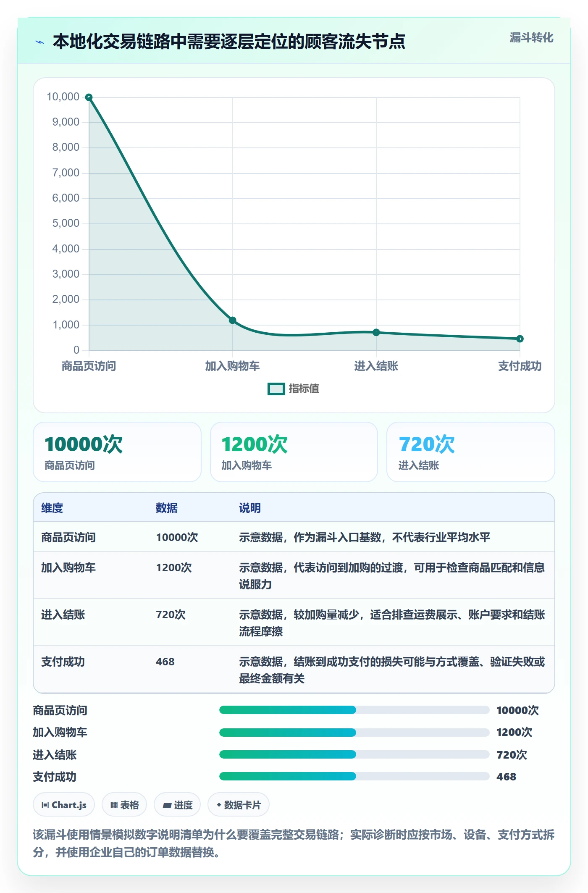
Task: Click the 商品页访问 x-axis label
Action: (89, 366)
